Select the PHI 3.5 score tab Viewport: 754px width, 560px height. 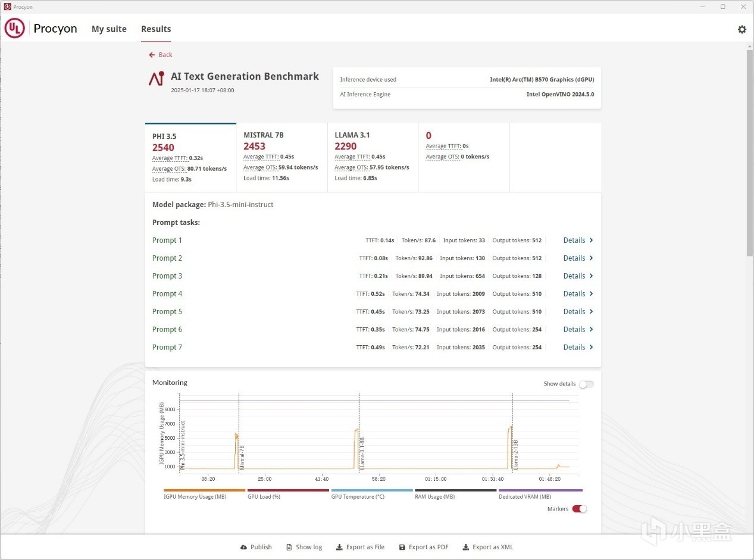(190, 158)
